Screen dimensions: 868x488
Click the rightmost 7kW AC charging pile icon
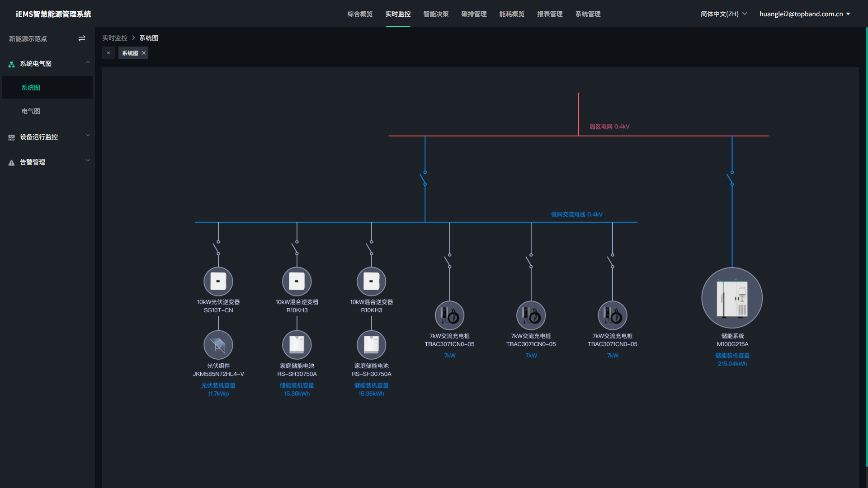click(x=613, y=315)
